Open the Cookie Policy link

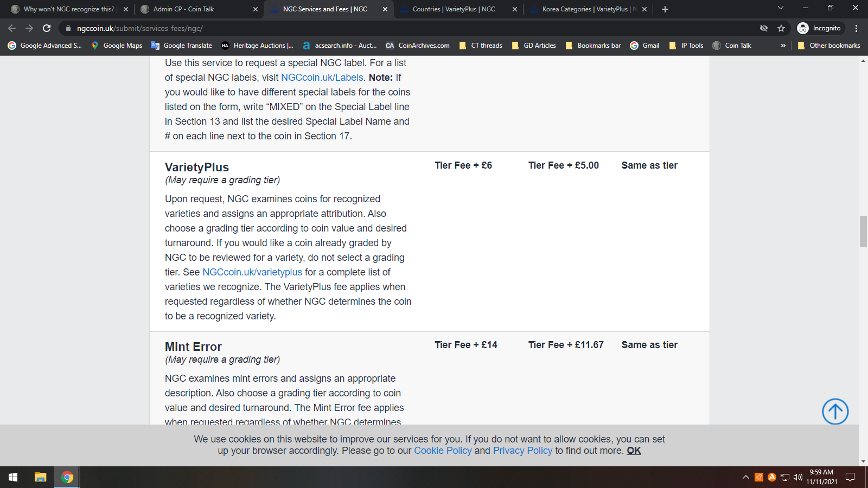pyautogui.click(x=443, y=451)
